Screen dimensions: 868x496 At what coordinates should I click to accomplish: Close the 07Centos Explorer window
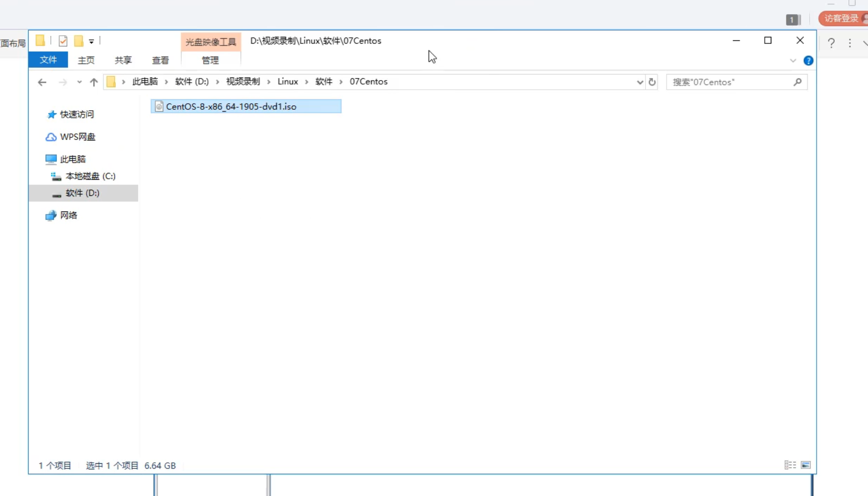(800, 40)
